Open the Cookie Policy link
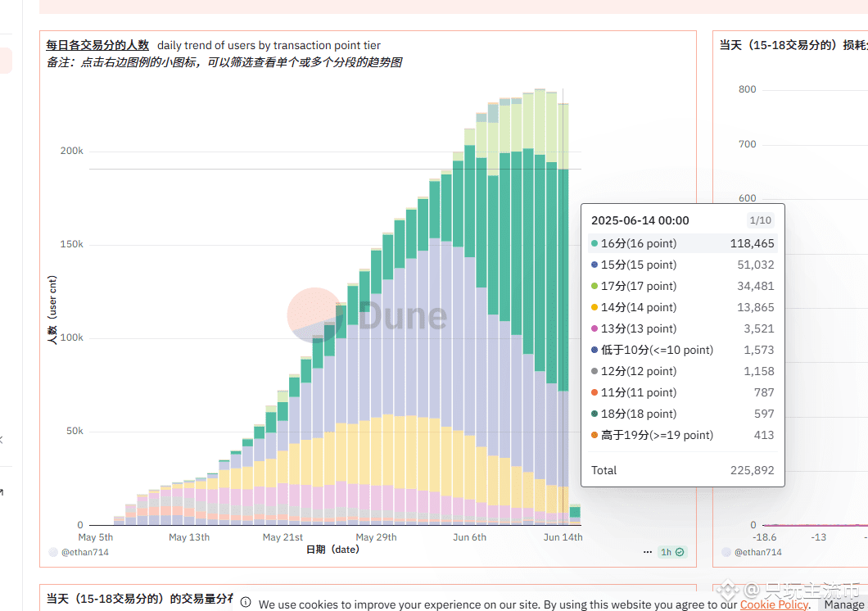 (x=774, y=604)
